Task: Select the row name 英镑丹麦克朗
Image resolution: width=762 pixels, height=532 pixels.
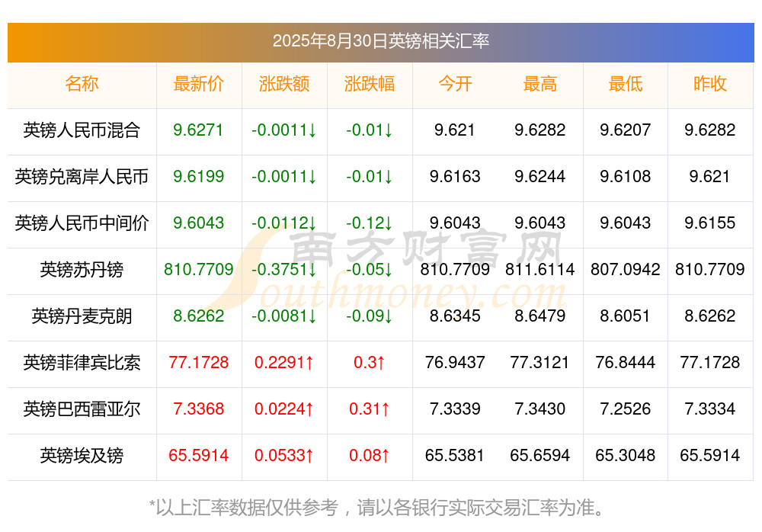Action: 82,316
